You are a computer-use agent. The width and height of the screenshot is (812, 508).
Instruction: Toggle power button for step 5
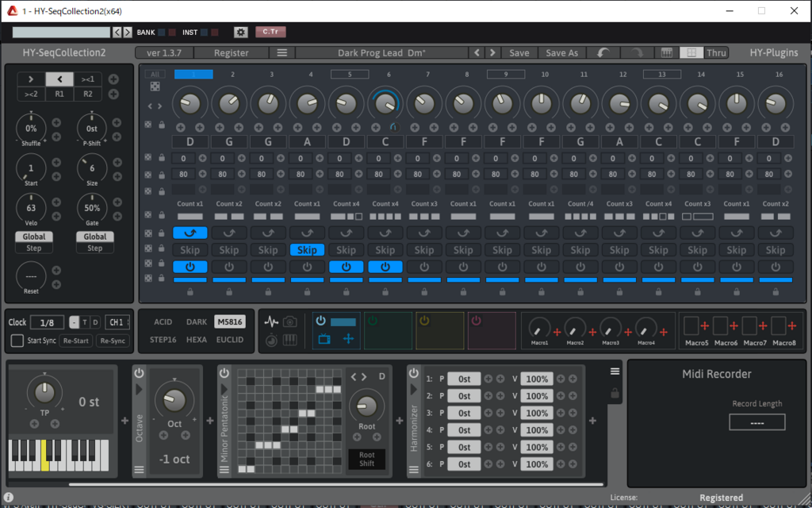point(346,267)
